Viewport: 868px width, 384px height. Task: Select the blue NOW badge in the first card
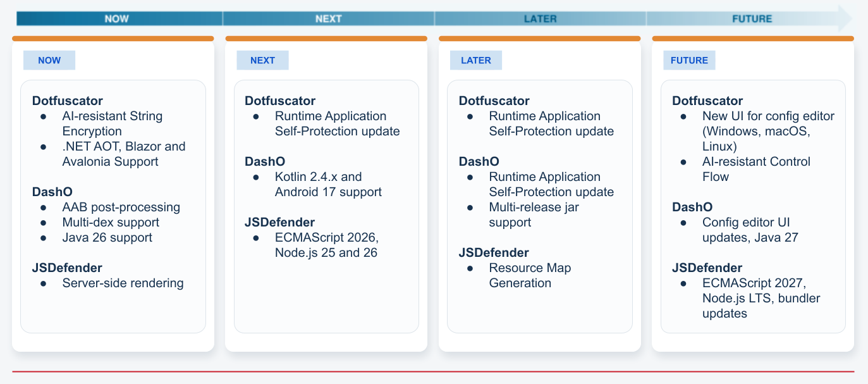tap(49, 60)
